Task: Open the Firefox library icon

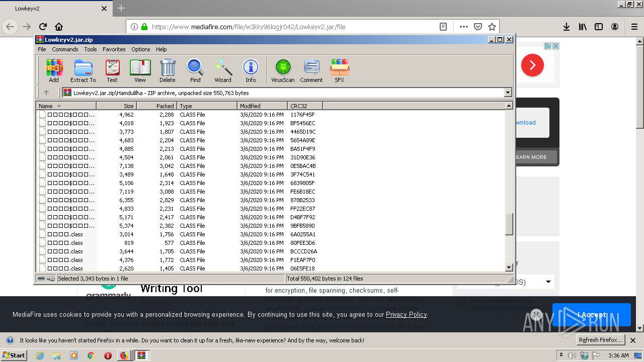Action: pos(583,27)
